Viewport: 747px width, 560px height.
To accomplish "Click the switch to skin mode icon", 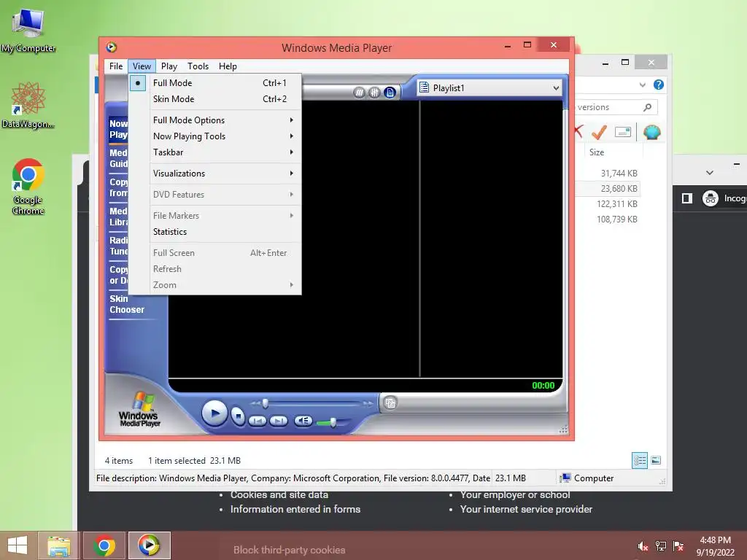I will coord(390,402).
